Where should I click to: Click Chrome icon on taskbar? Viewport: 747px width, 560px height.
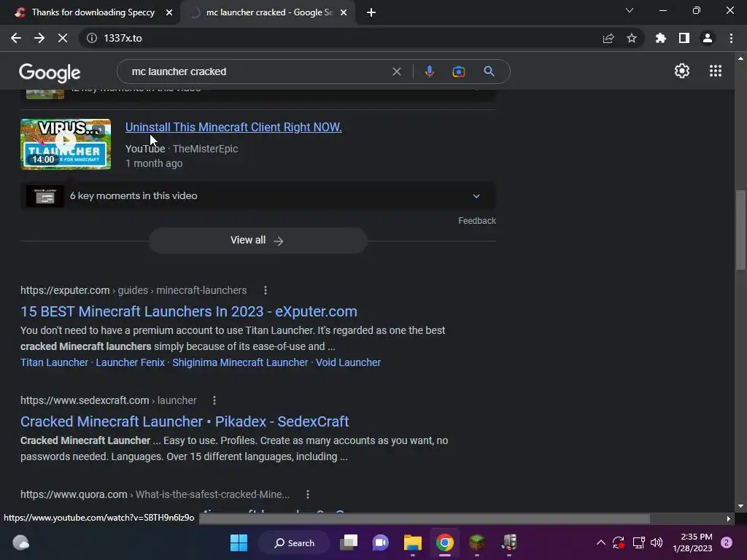point(444,542)
